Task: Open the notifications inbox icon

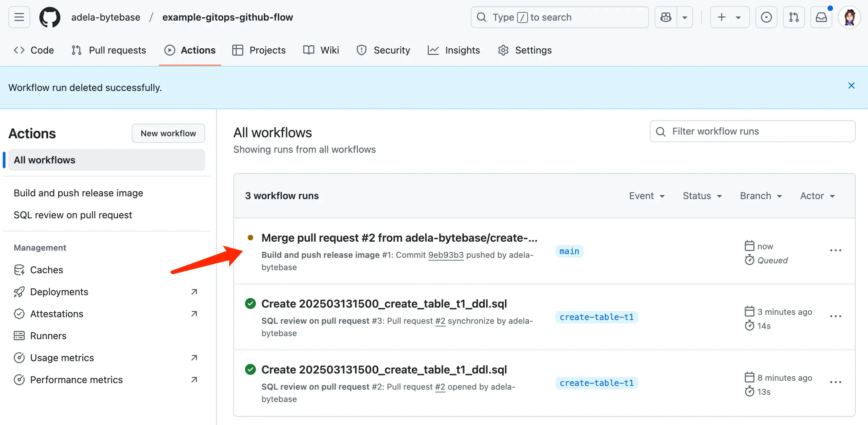Action: (x=821, y=17)
